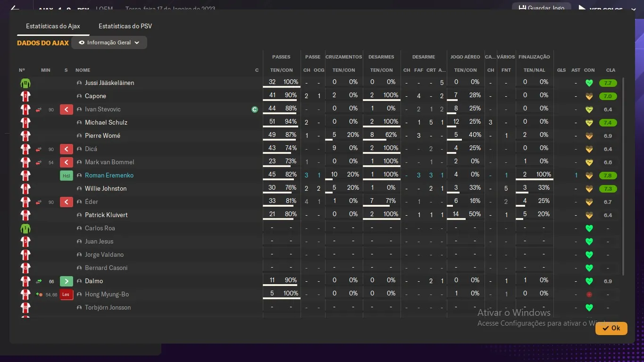Click Roman Eremenko's assist value 1
This screenshot has height=362, width=644.
(x=576, y=176)
